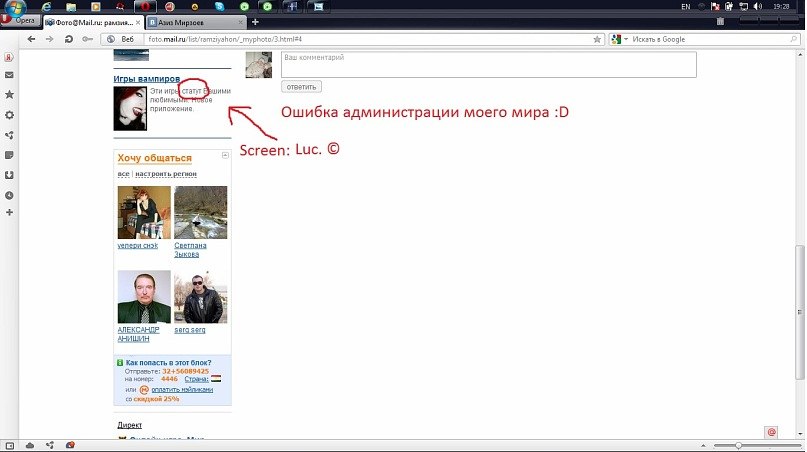Click the ответить button

coord(301,87)
